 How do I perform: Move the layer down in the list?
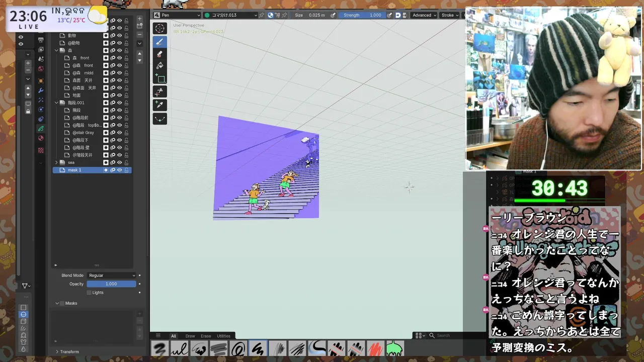click(140, 60)
